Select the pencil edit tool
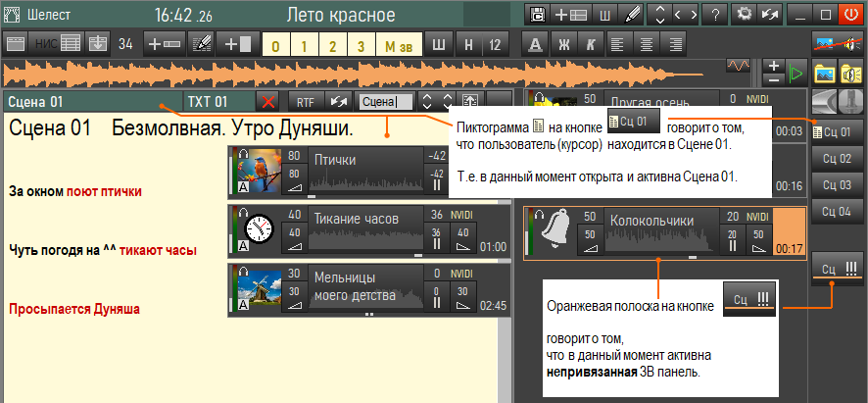 click(631, 15)
